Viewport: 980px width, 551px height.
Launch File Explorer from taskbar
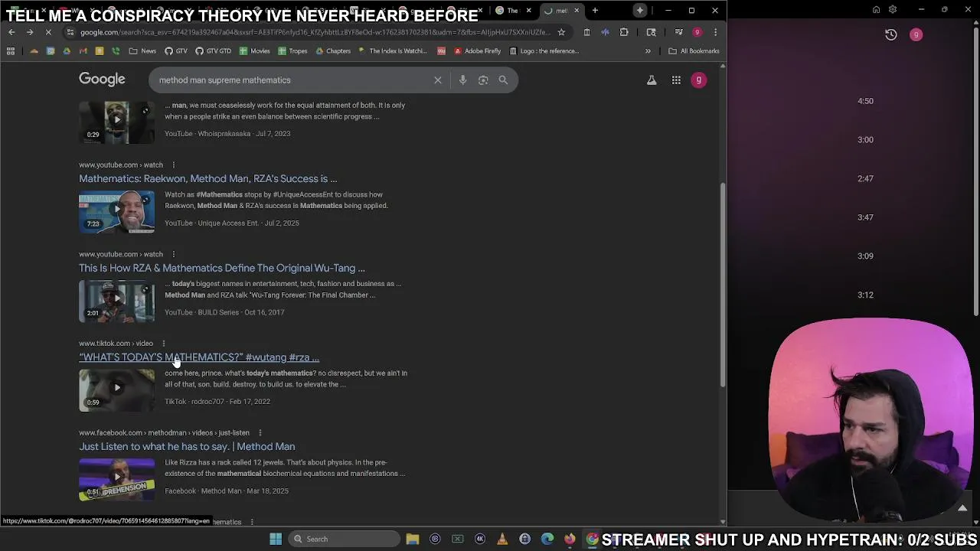[413, 539]
